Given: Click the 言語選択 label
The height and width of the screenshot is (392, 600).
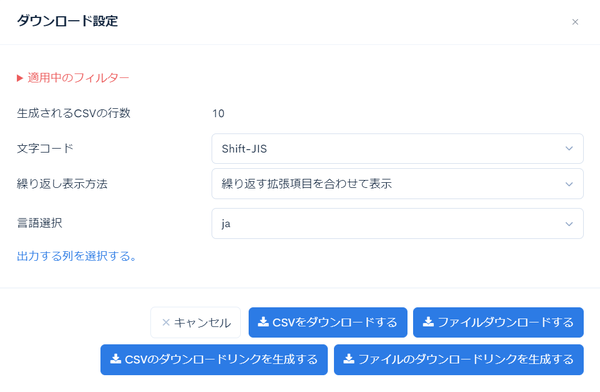Looking at the screenshot, I should (x=39, y=223).
